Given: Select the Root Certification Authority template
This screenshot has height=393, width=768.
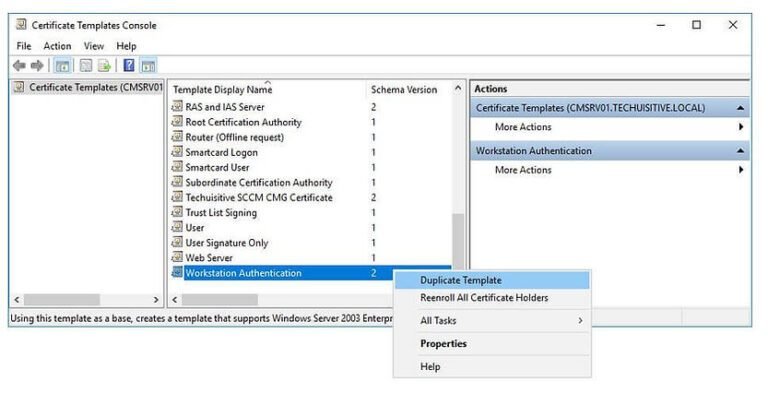Looking at the screenshot, I should click(243, 122).
